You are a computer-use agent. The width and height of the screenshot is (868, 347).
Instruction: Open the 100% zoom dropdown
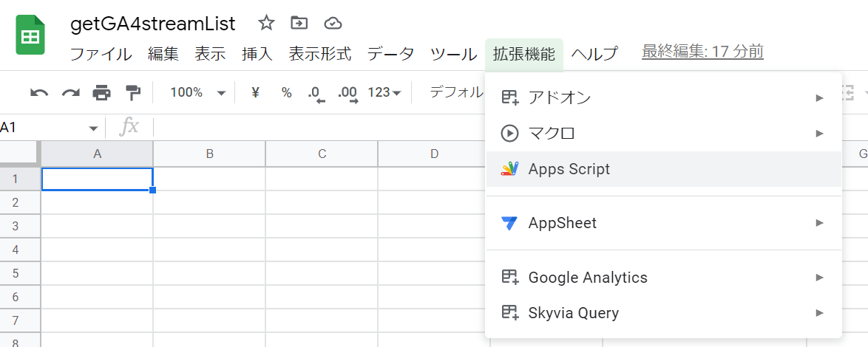(197, 93)
